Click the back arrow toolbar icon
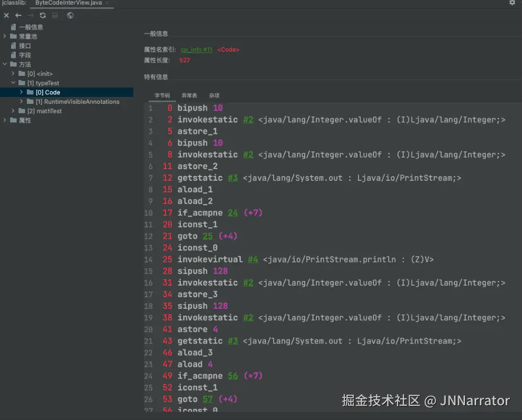 (x=18, y=15)
